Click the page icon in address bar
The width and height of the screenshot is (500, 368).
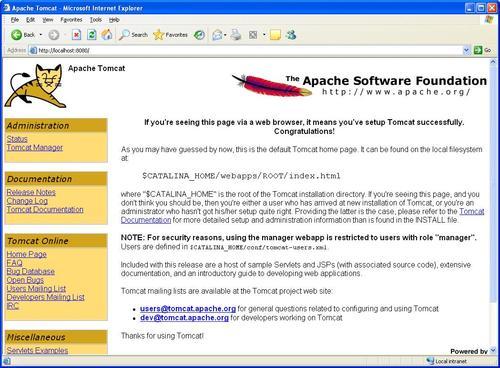(x=33, y=51)
